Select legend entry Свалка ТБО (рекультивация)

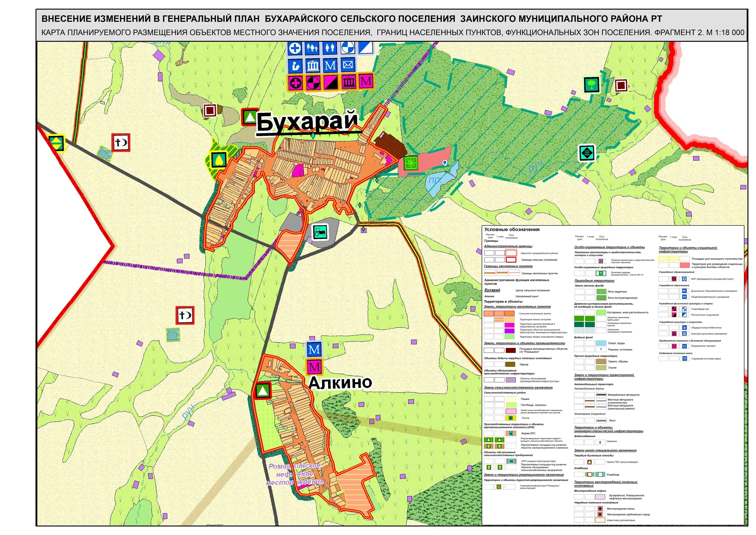pos(622,462)
